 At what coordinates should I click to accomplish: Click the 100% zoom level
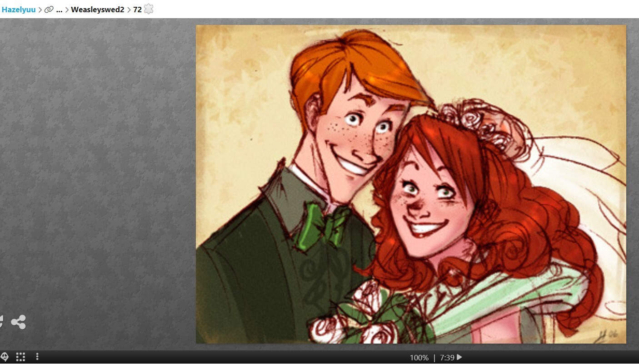(x=419, y=358)
